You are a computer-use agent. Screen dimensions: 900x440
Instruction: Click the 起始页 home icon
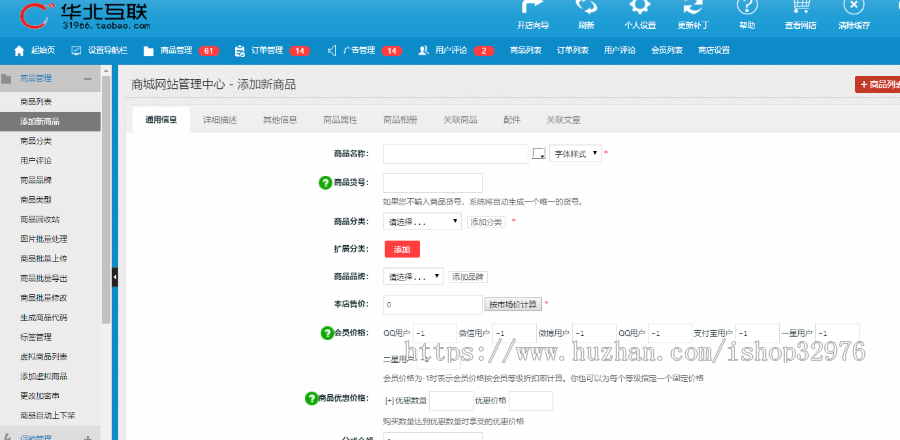tap(19, 50)
